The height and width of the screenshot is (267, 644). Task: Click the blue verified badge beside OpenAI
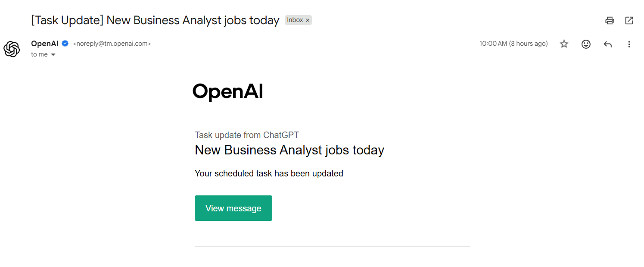pyautogui.click(x=65, y=43)
